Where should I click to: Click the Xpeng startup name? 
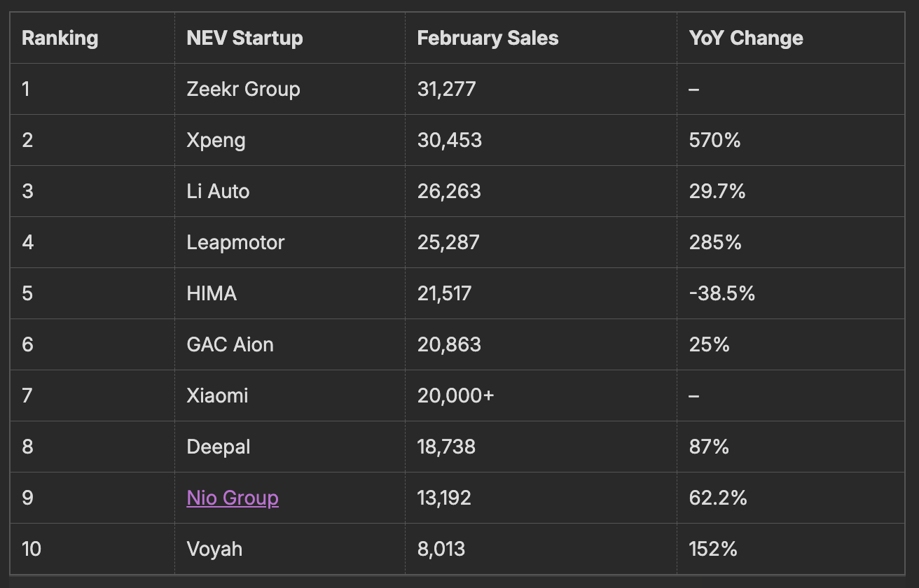pos(216,140)
